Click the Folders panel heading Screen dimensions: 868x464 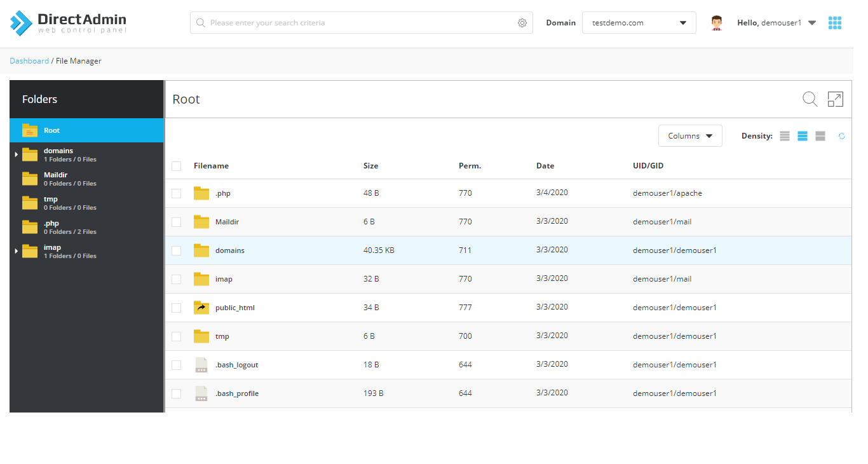tap(40, 99)
